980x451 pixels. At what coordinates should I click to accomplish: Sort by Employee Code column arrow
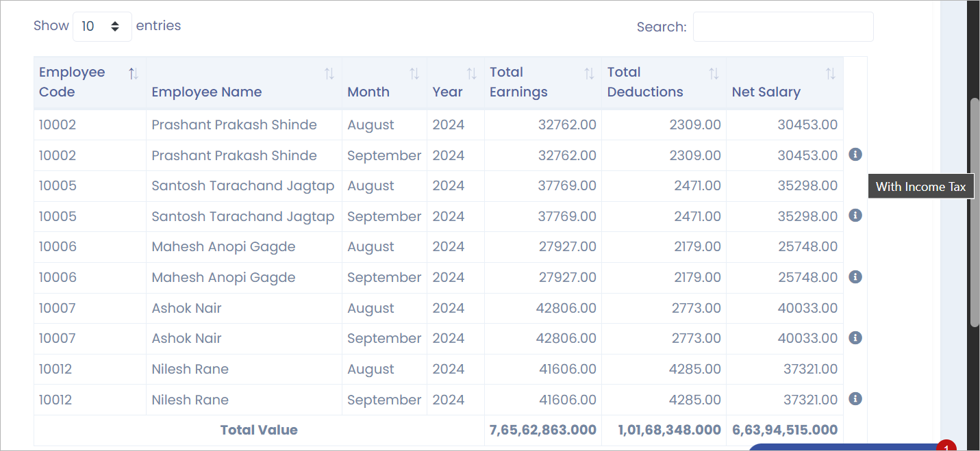point(134,74)
